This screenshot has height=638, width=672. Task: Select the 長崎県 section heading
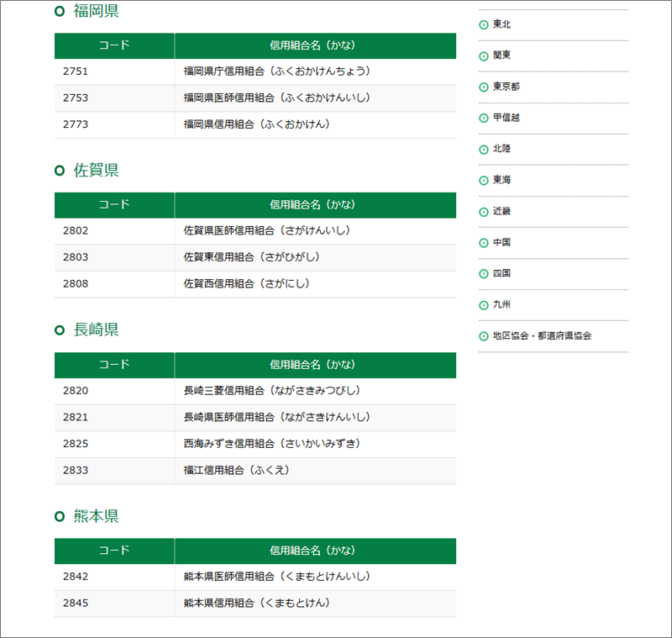click(96, 330)
